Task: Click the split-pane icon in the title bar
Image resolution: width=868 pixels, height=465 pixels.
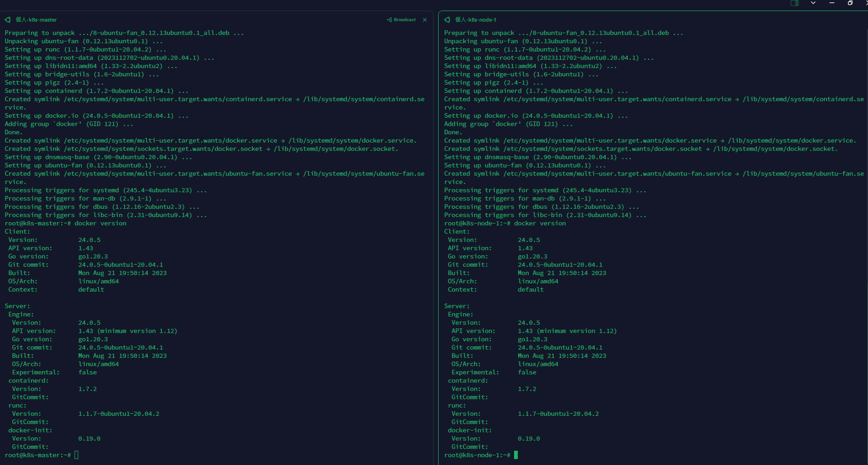Action: pos(795,3)
